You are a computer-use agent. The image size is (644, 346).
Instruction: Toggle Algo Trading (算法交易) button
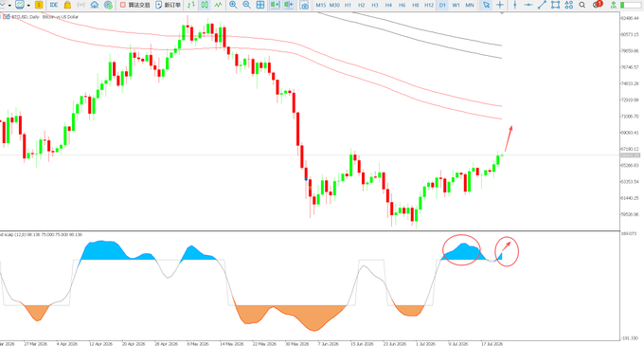135,5
